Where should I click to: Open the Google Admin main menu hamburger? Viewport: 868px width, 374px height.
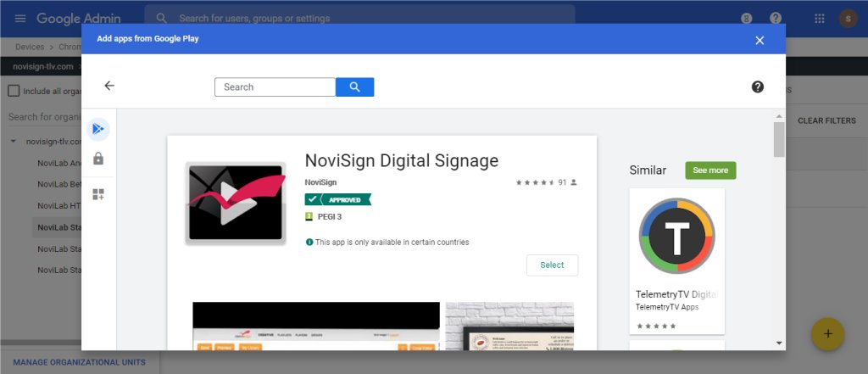20,19
